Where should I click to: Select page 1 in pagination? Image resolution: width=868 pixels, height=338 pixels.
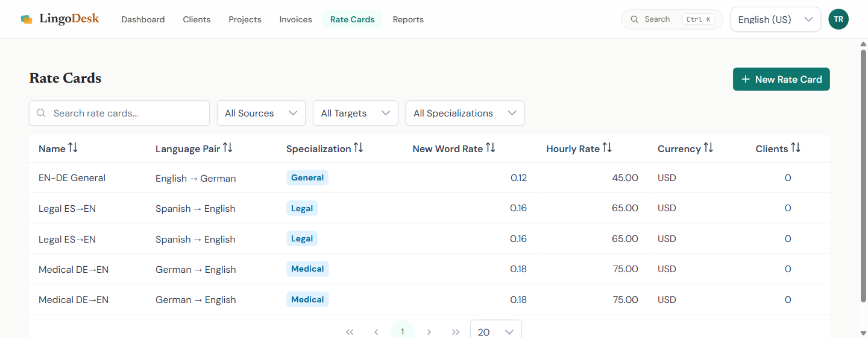(403, 331)
